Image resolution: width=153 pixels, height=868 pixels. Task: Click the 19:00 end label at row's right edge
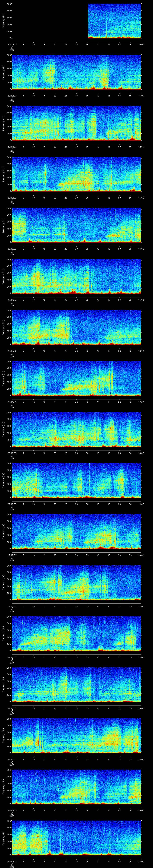pos(141,504)
